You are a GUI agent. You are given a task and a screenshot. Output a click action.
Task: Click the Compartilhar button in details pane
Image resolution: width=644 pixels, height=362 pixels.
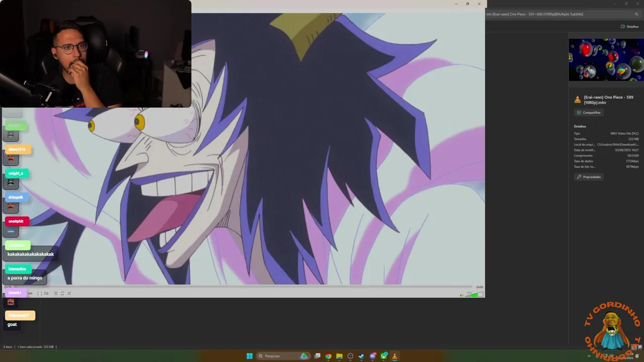[x=589, y=113]
